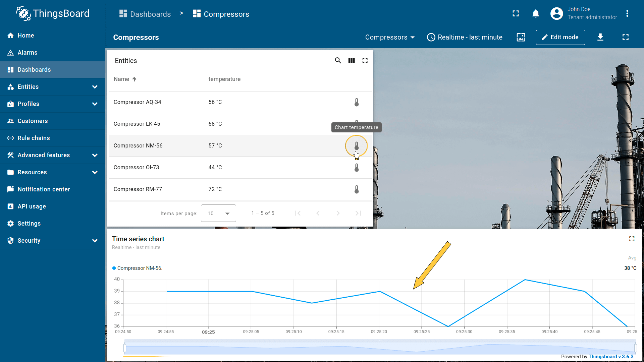This screenshot has width=644, height=362.
Task: Open temperature chart for Compressor RM-77
Action: pyautogui.click(x=357, y=189)
